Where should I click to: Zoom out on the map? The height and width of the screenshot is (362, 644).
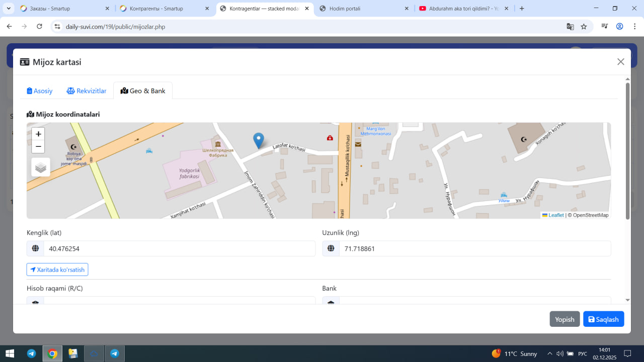pos(38,147)
